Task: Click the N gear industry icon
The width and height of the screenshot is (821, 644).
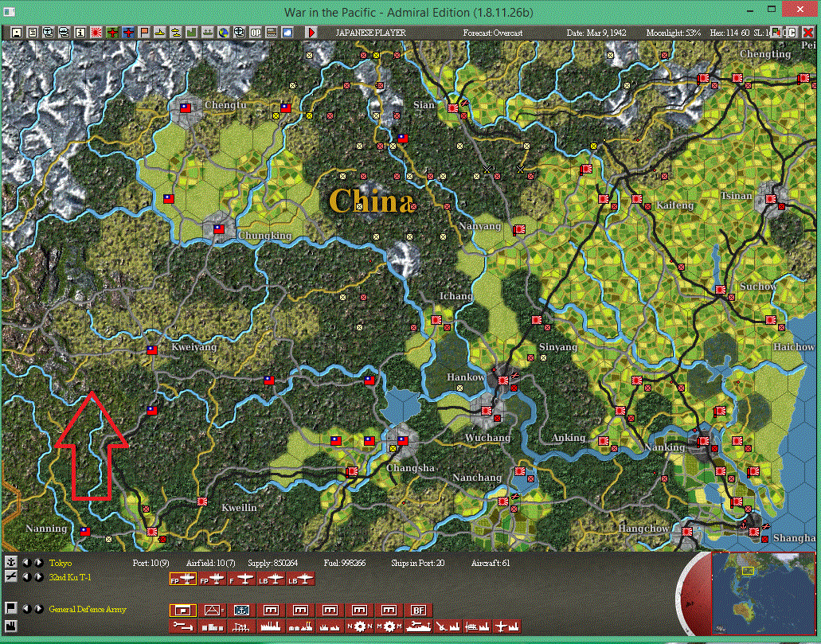Action: pos(359,626)
